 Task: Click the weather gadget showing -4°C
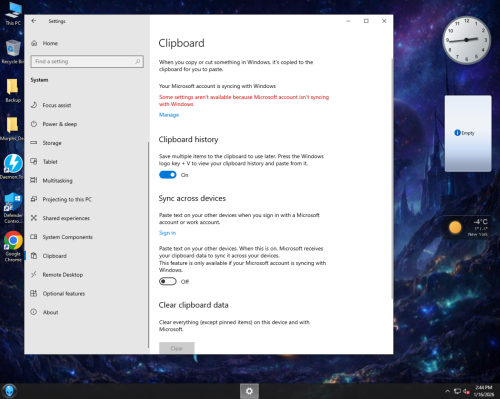click(x=468, y=227)
